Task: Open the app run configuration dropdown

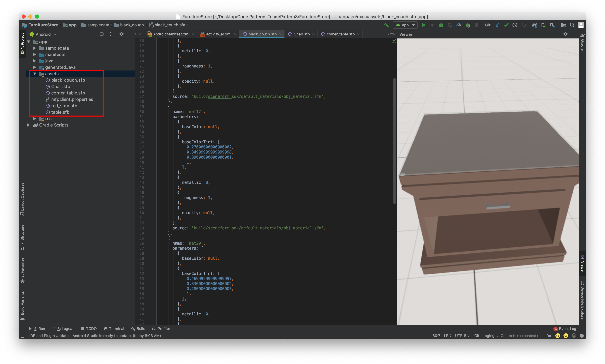Action: point(405,25)
